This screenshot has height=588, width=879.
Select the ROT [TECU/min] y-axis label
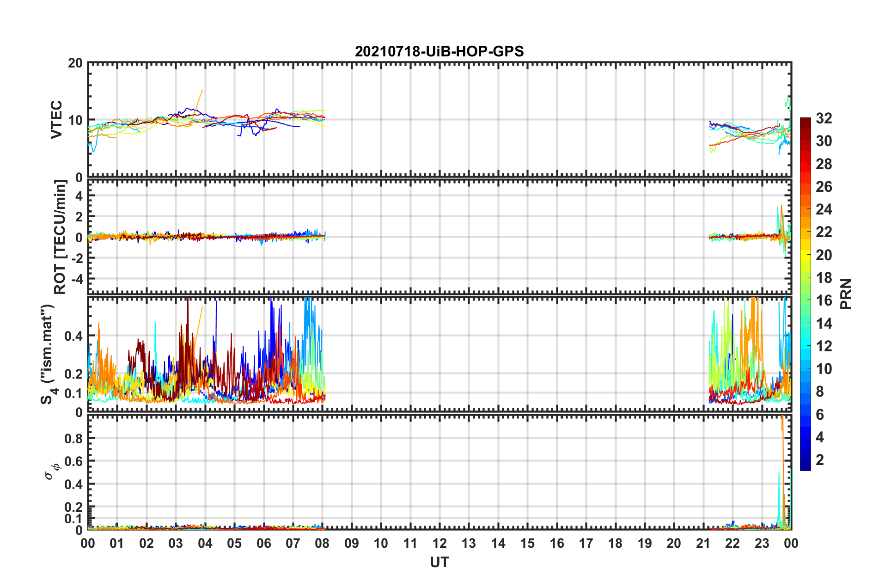point(60,237)
